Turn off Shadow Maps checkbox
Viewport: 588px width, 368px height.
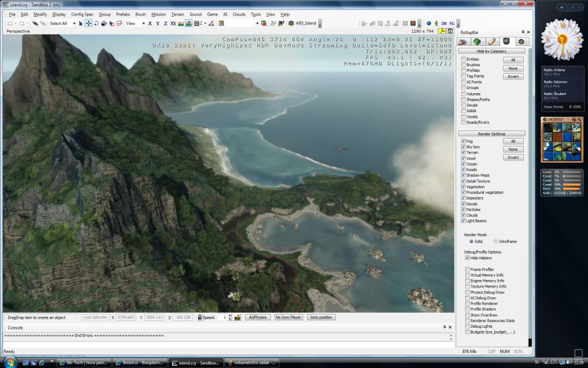463,175
